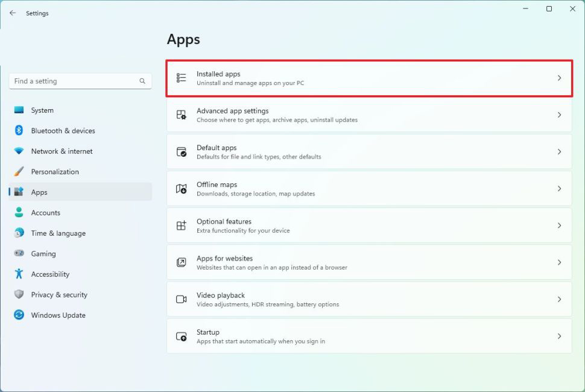Click the Personalization paintbrush icon
The height and width of the screenshot is (392, 585).
tap(19, 172)
